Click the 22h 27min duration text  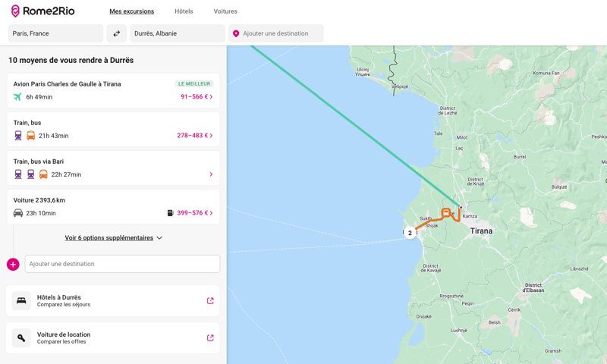point(66,174)
